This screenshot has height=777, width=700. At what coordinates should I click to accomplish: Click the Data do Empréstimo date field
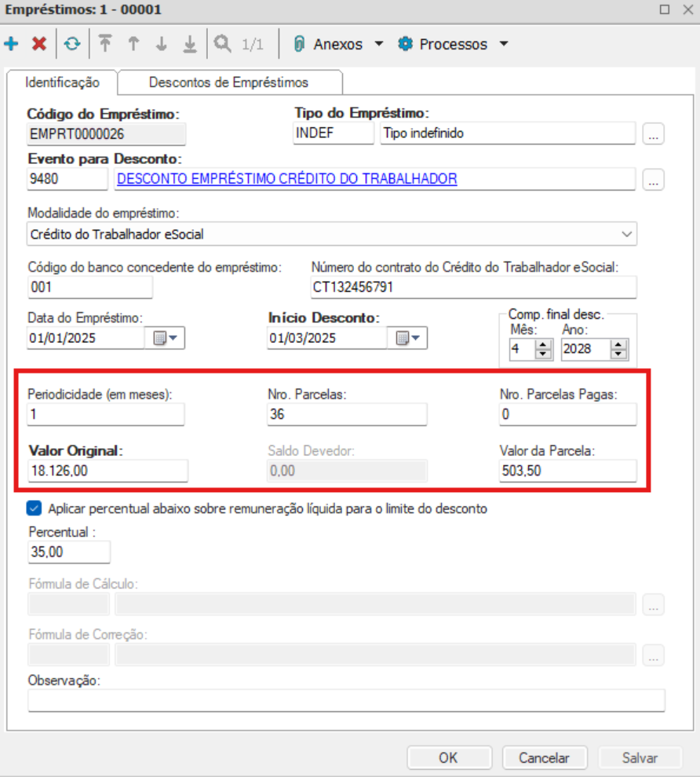point(86,338)
